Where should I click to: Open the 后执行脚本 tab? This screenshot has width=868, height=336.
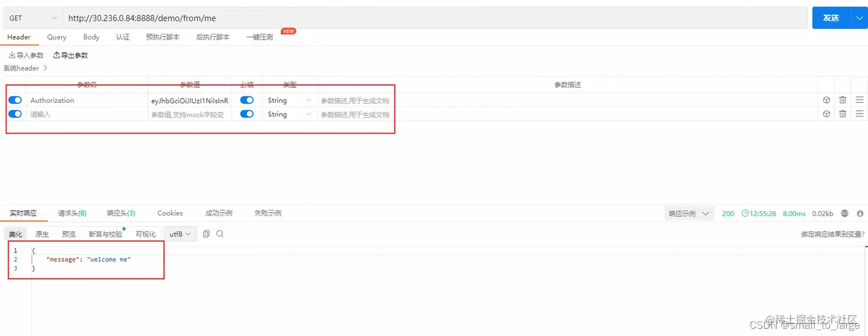213,37
